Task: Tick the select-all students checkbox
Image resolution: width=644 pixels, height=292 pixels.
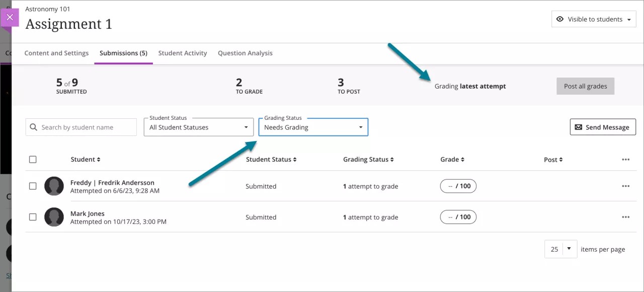Action: coord(33,160)
